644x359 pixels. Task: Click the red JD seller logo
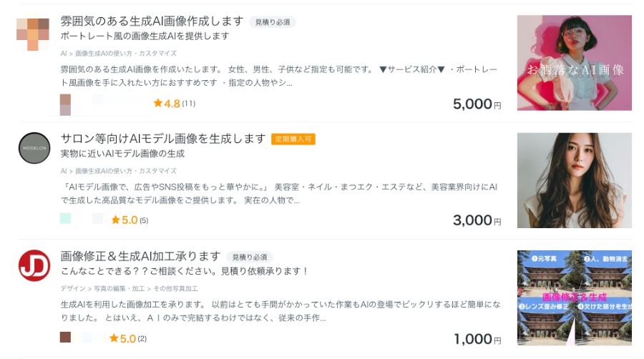coord(34,266)
